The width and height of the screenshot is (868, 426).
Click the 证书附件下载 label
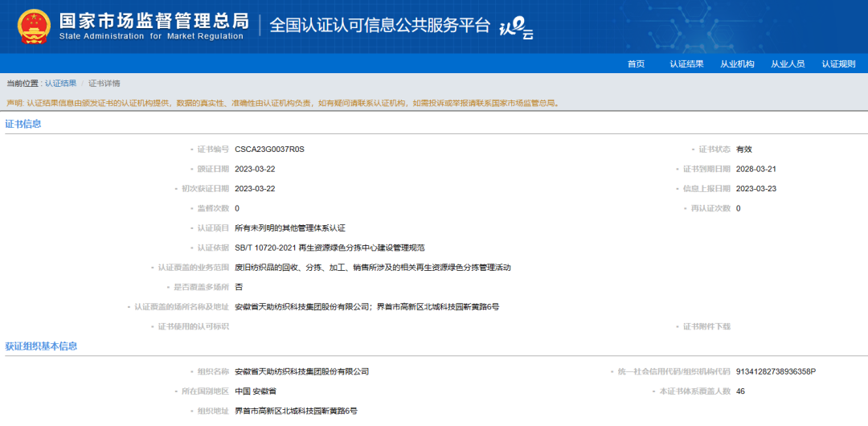tap(707, 327)
